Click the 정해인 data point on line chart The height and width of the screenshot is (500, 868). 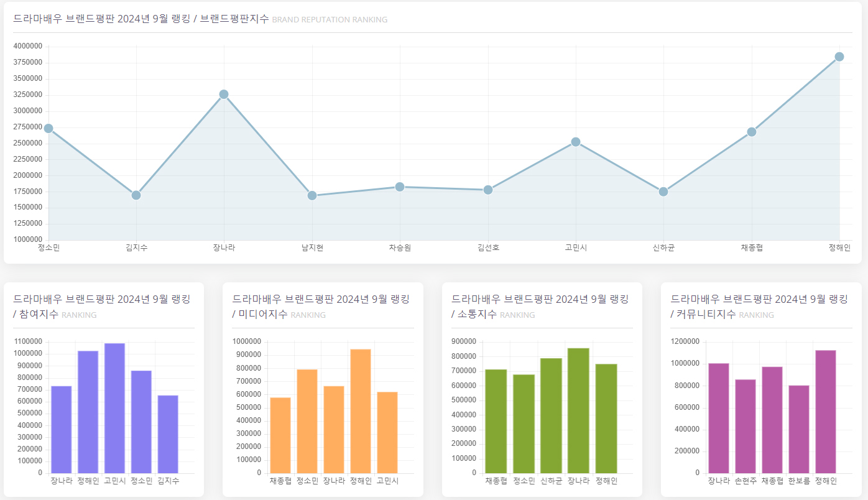839,57
